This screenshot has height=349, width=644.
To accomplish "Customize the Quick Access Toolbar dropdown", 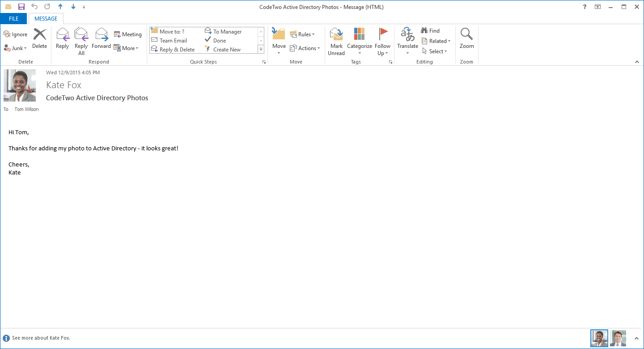I will point(84,7).
